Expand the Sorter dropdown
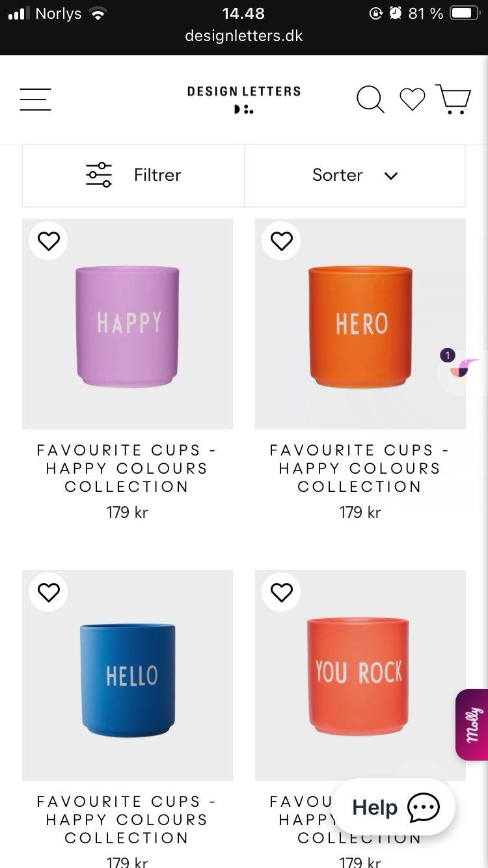The image size is (488, 868). pos(355,175)
